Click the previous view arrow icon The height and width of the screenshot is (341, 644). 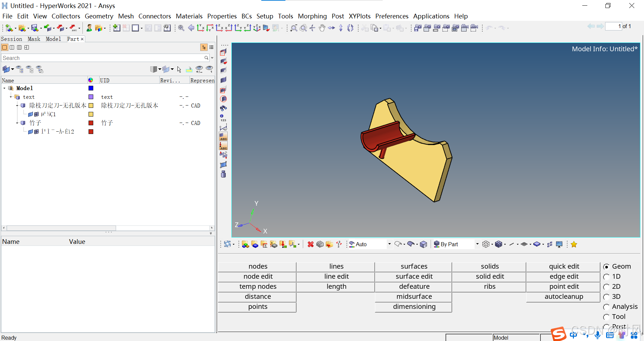191,28
